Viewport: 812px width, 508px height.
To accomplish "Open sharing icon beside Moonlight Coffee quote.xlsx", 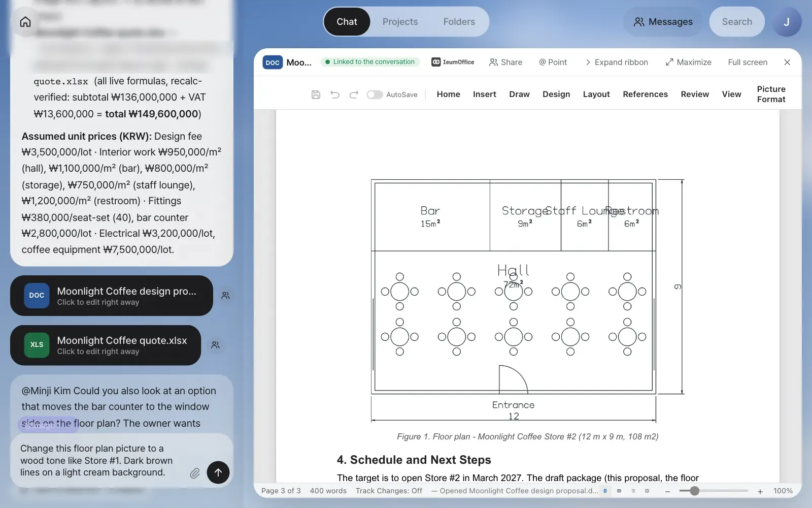I will (215, 345).
